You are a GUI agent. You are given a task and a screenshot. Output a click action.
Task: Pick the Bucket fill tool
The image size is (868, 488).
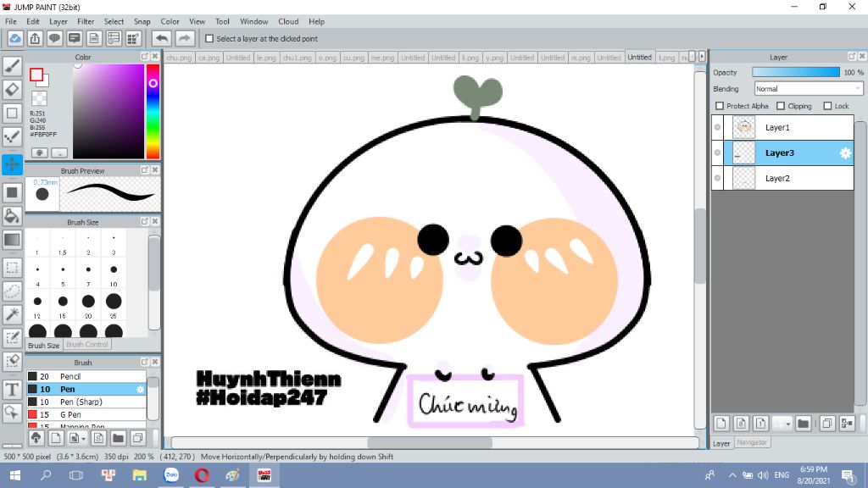tap(12, 216)
